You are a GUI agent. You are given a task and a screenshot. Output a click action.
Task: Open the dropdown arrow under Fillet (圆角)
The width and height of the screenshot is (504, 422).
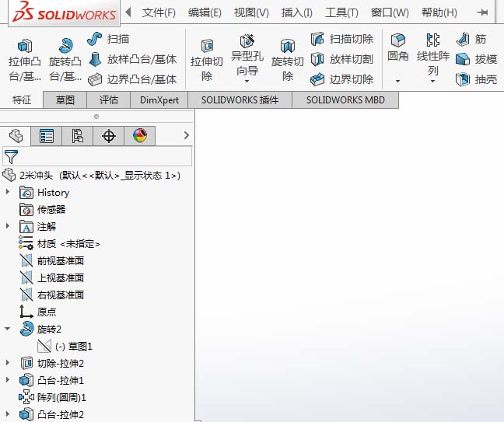[397, 81]
